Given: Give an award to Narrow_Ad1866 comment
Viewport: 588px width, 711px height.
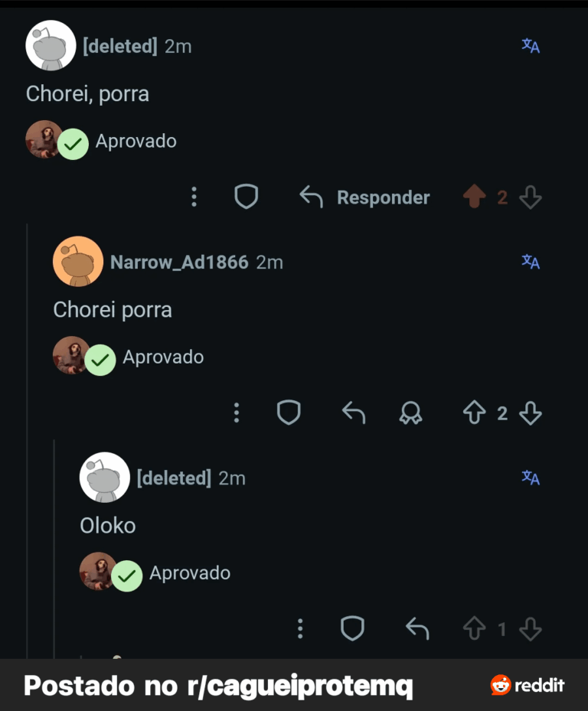Looking at the screenshot, I should coord(411,414).
